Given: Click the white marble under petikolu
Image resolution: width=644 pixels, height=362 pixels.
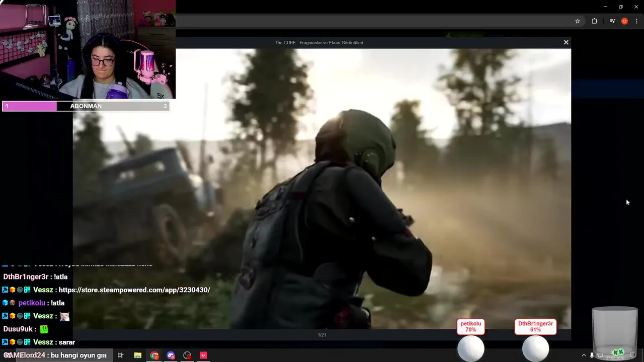Looking at the screenshot, I should click(470, 348).
